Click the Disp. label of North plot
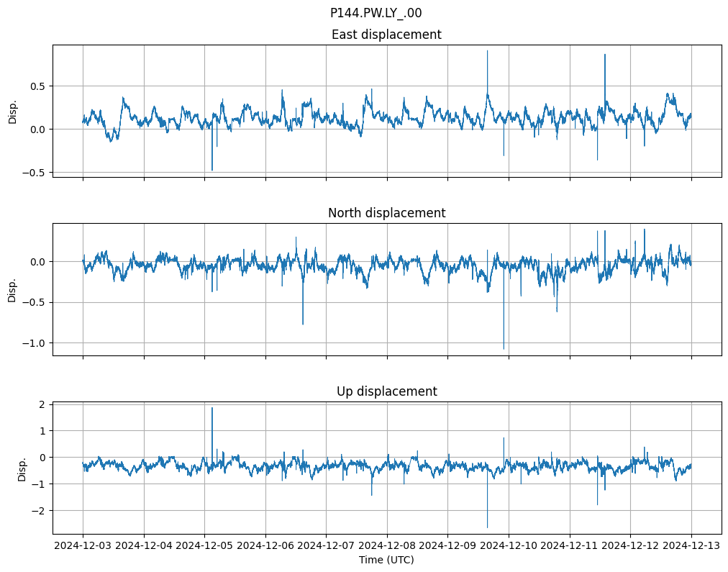 pyautogui.click(x=12, y=289)
